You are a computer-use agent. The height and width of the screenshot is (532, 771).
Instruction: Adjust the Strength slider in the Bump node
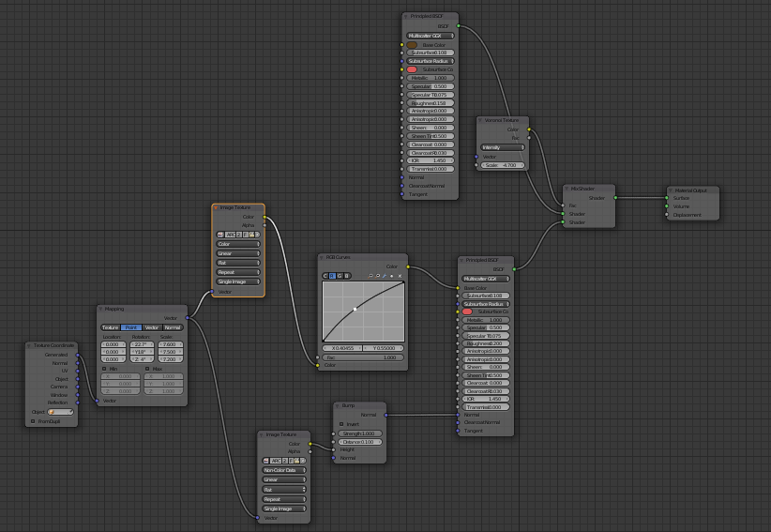360,433
